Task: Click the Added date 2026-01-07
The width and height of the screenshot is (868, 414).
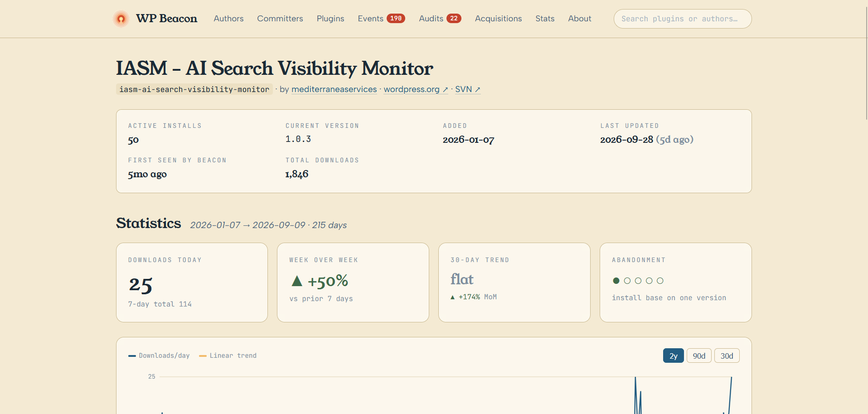Action: tap(468, 140)
